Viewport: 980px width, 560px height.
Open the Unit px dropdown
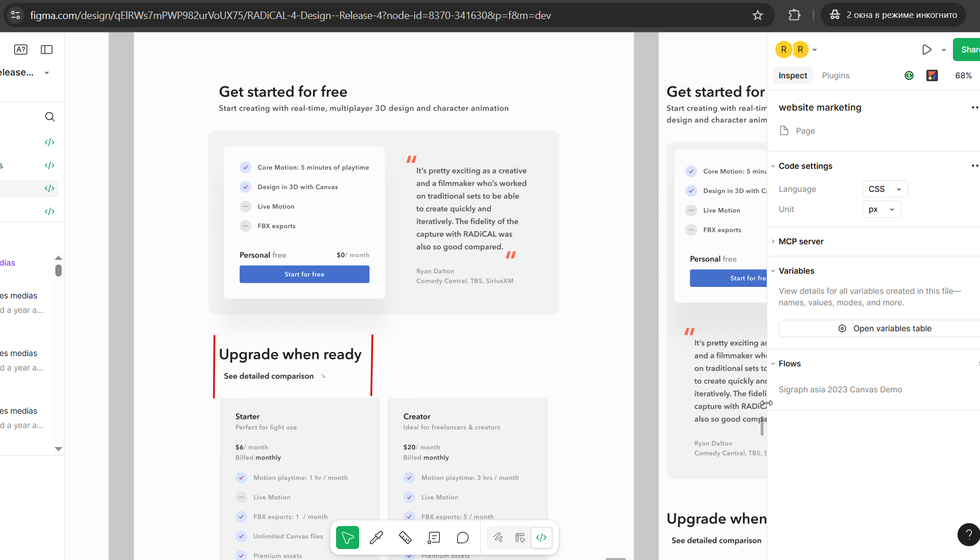pyautogui.click(x=881, y=209)
